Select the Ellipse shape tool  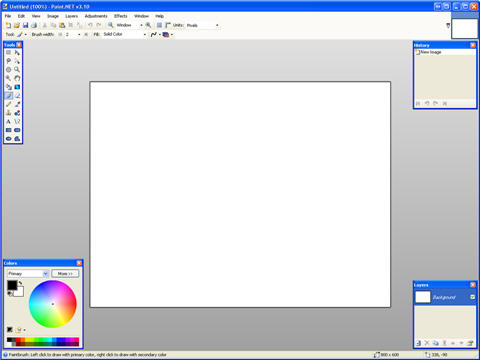point(9,139)
